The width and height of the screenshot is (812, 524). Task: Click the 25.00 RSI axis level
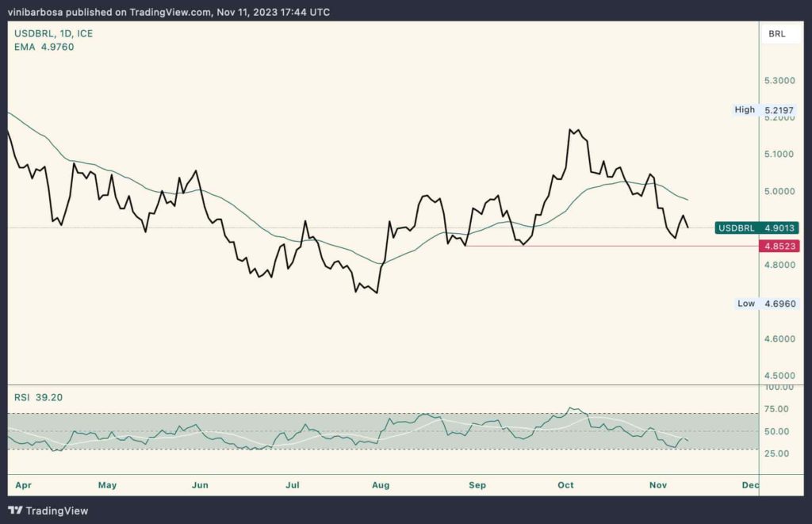click(779, 453)
